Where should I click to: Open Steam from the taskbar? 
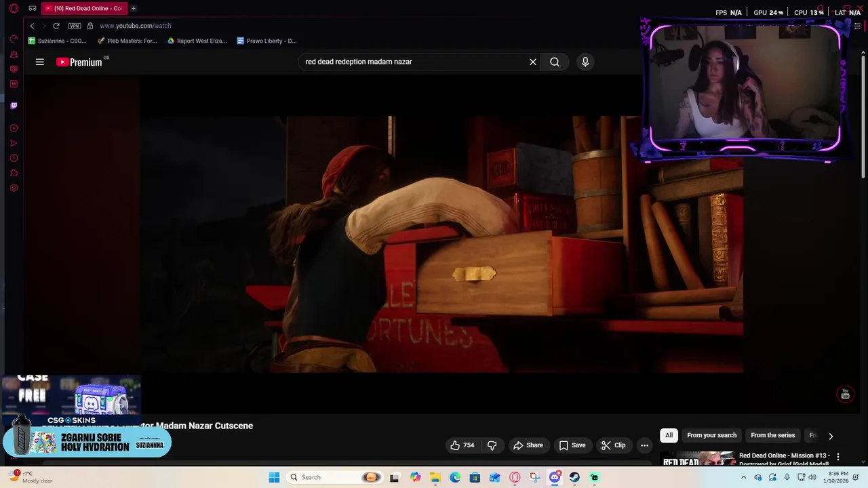[574, 477]
